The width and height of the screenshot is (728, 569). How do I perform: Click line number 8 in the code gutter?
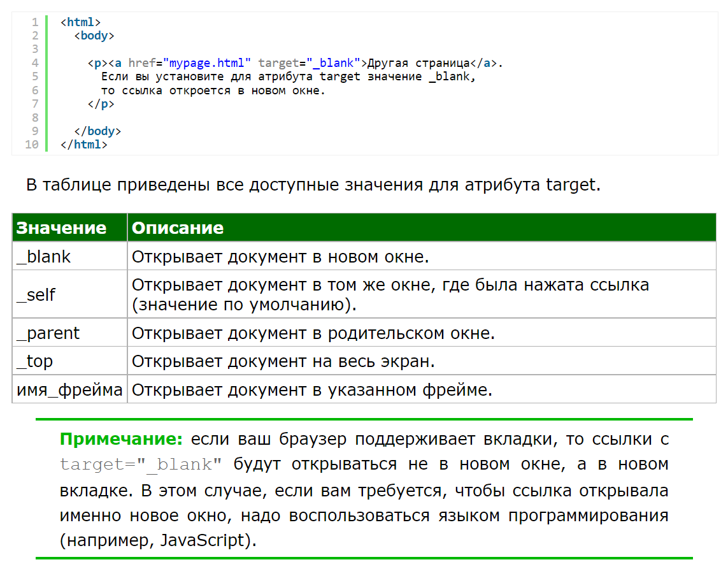click(35, 117)
